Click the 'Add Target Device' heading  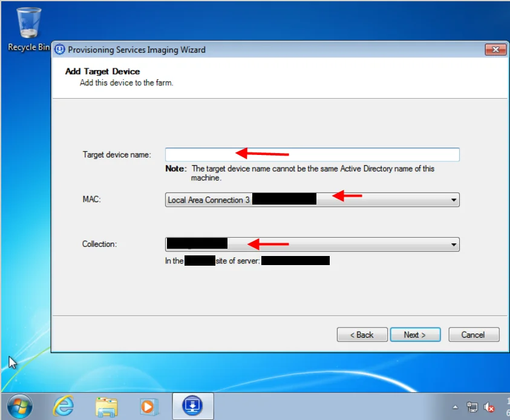[102, 71]
